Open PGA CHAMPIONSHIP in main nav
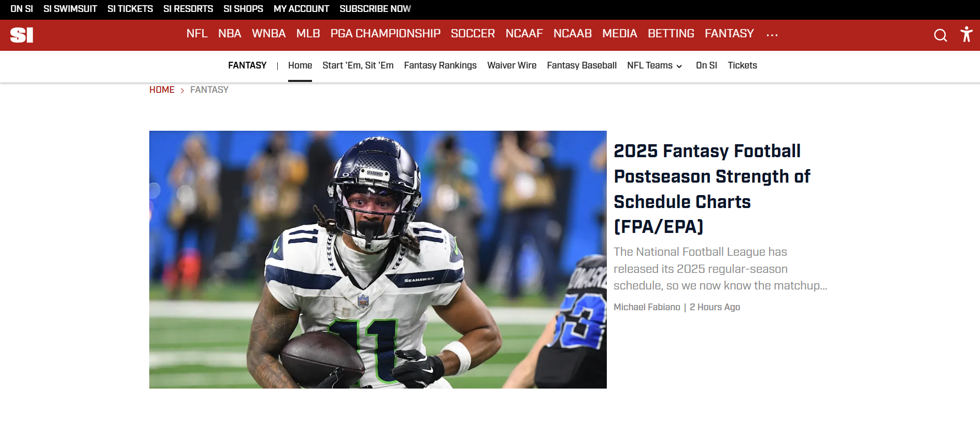The height and width of the screenshot is (442, 980). (385, 34)
